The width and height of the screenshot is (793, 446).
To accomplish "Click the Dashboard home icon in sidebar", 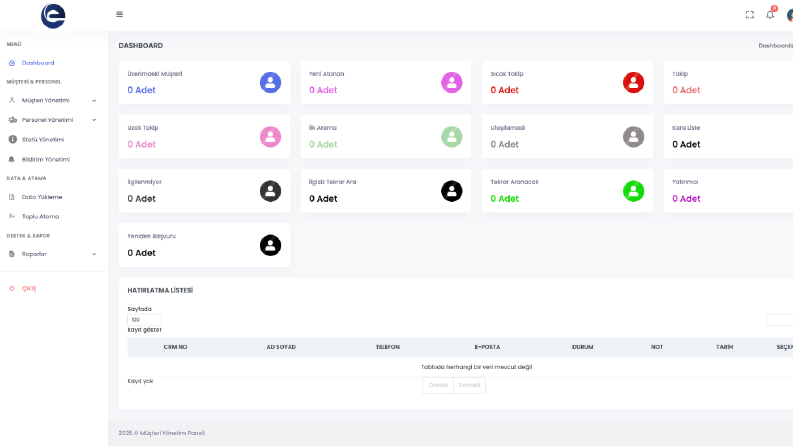I will point(12,63).
